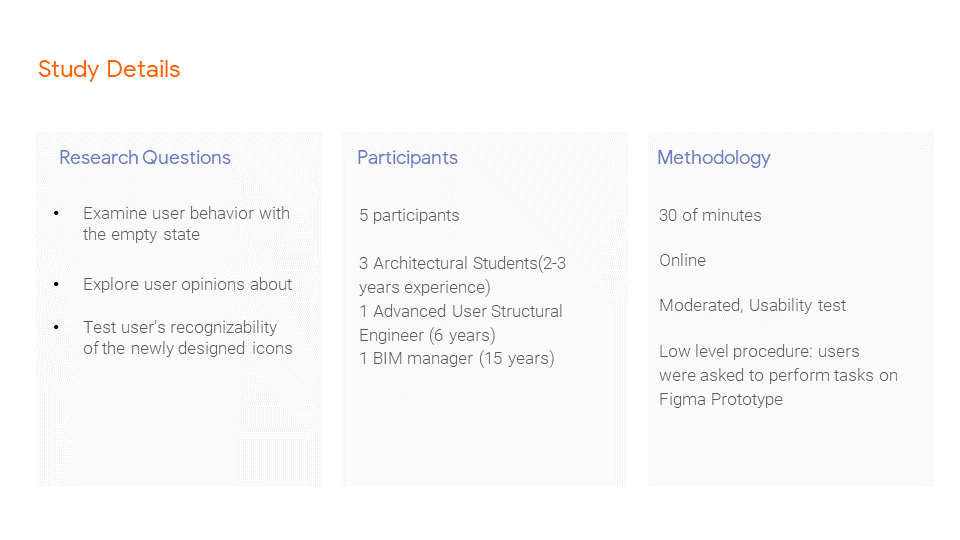This screenshot has width=960, height=540.
Task: Click the bullet beside 'Test user's recognizability'
Action: pos(57,328)
